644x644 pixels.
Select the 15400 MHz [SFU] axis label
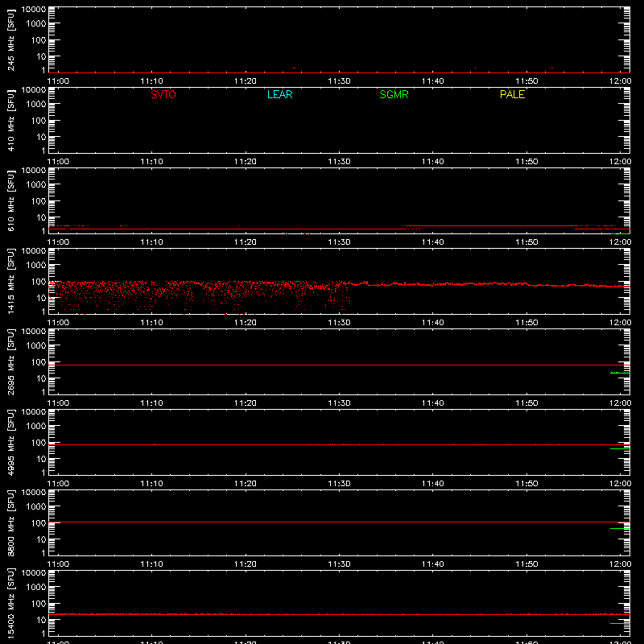10,603
